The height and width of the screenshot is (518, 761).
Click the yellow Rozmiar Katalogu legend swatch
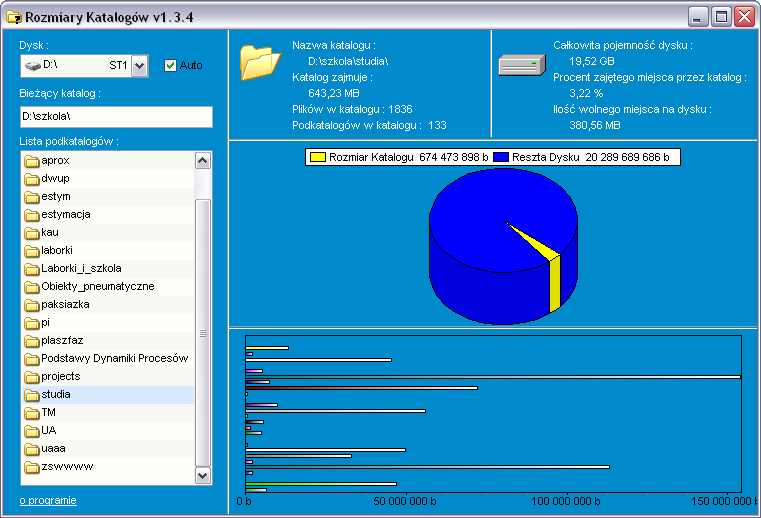(319, 157)
